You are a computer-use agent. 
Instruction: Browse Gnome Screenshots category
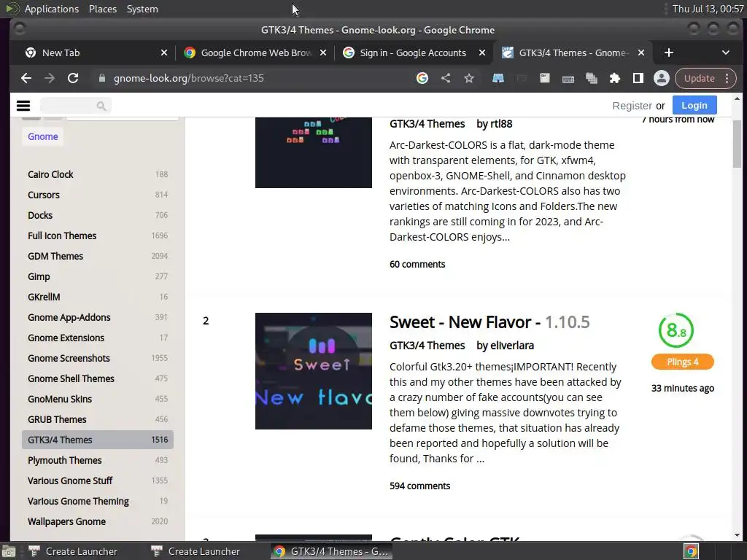tap(98, 359)
